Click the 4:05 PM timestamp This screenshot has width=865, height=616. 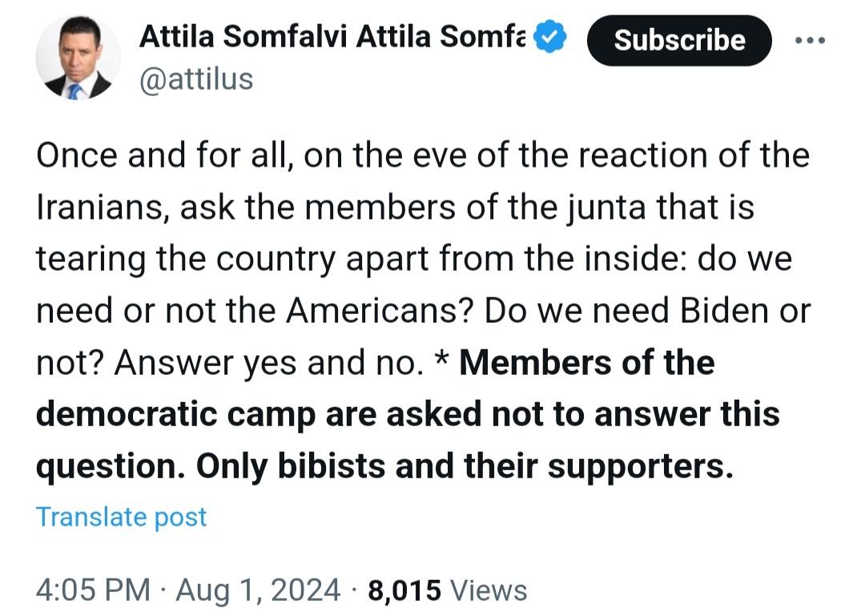93,590
